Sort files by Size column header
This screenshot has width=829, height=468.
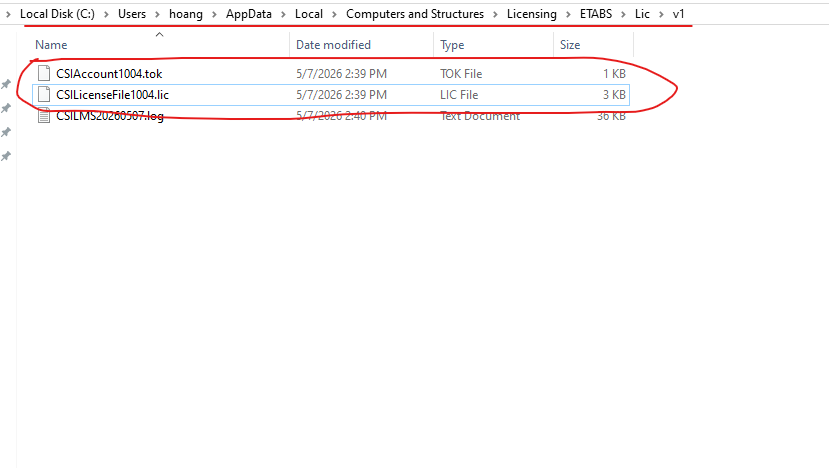[570, 45]
